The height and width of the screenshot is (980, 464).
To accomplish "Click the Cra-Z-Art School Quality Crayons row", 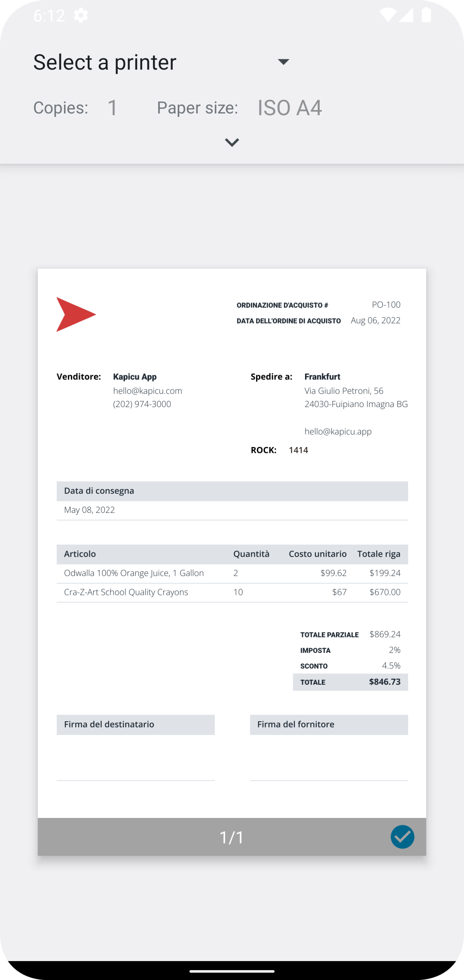I will 126,592.
